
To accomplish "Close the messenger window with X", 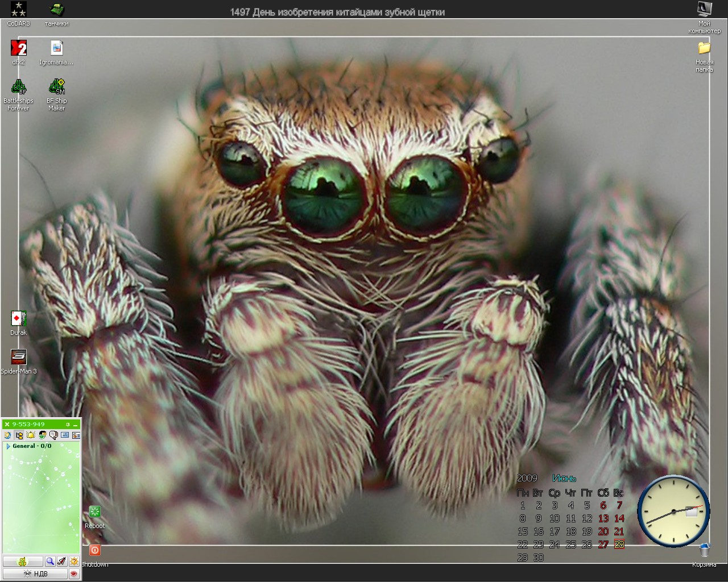I will coord(7,425).
